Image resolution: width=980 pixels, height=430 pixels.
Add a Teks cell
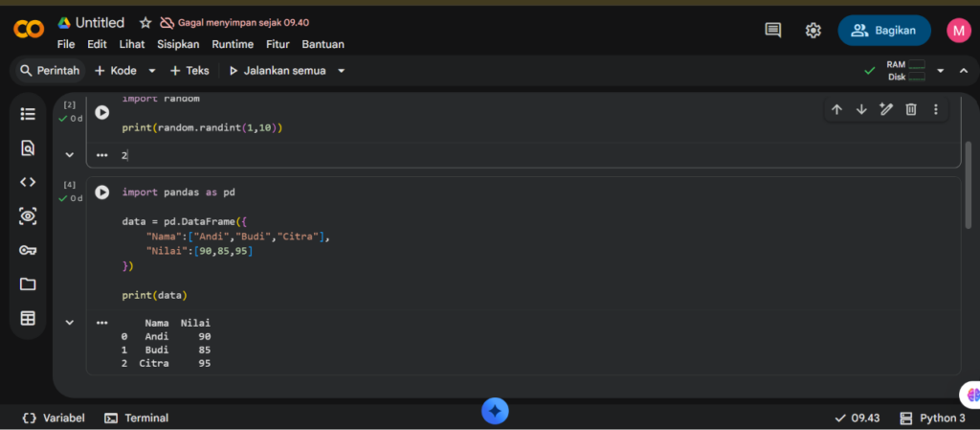(190, 71)
